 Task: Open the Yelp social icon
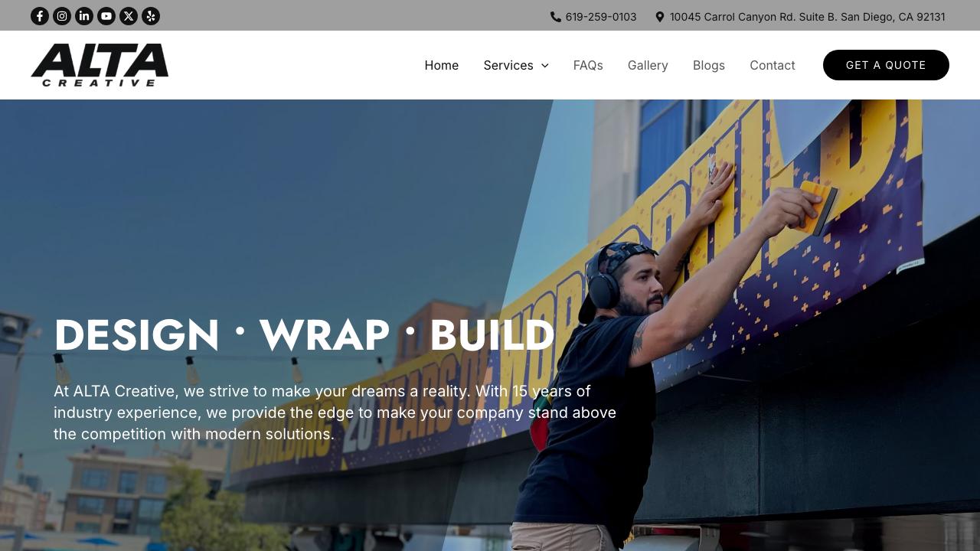[x=151, y=16]
